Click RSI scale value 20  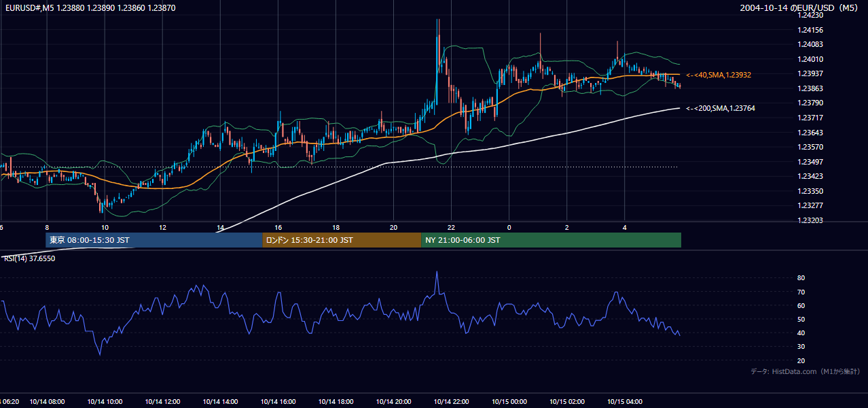click(801, 360)
